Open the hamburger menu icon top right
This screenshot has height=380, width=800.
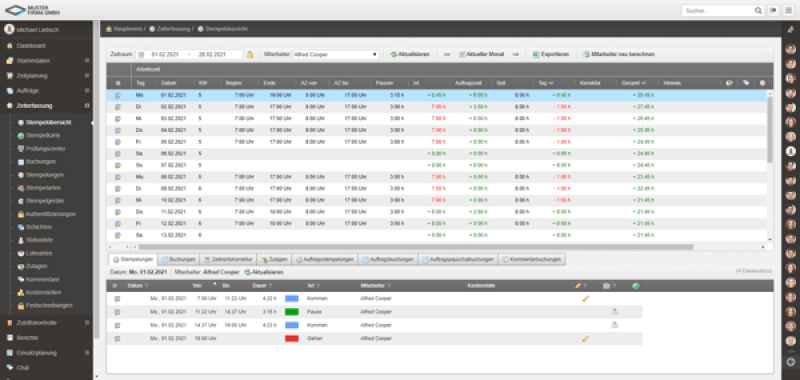pos(788,10)
